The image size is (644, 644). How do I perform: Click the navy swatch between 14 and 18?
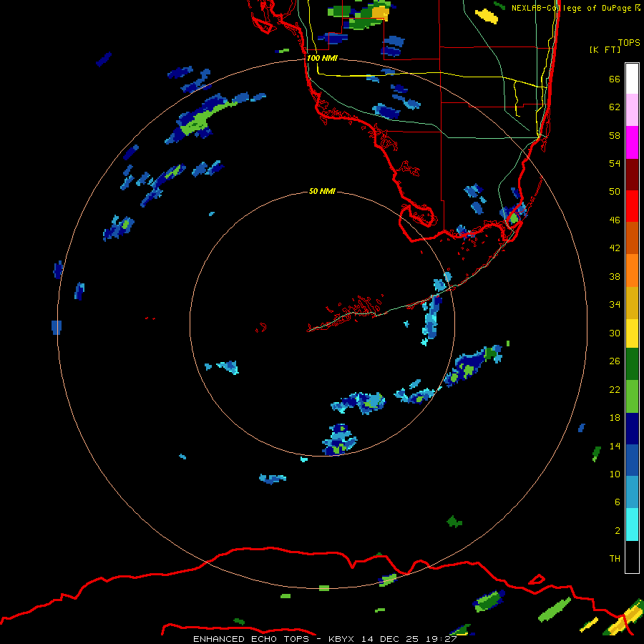tap(632, 429)
